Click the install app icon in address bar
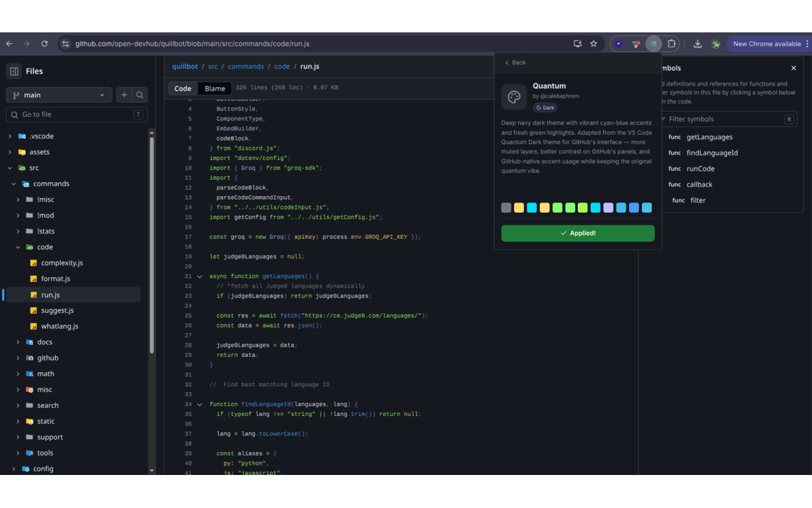Screen dimensions: 812x508 tap(577, 44)
